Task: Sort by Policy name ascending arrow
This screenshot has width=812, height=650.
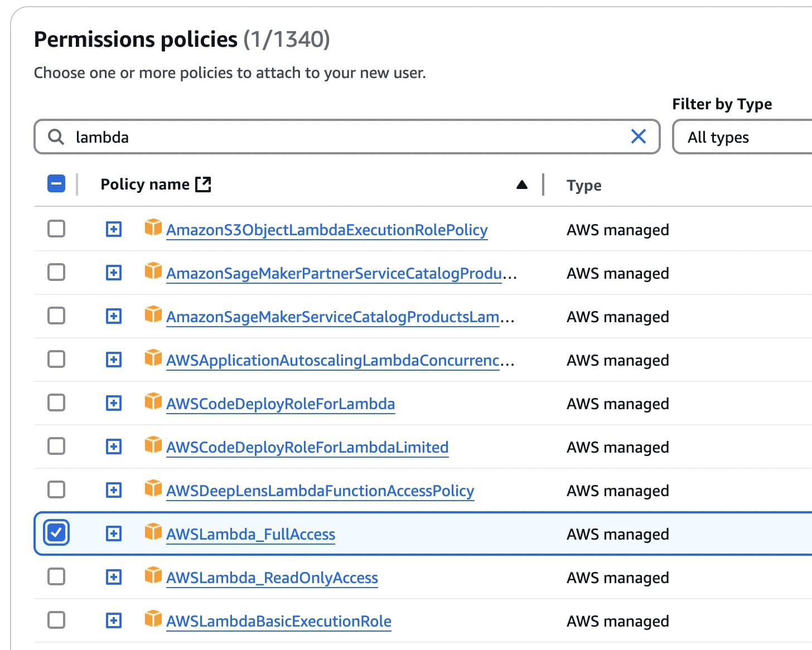Action: (x=522, y=185)
